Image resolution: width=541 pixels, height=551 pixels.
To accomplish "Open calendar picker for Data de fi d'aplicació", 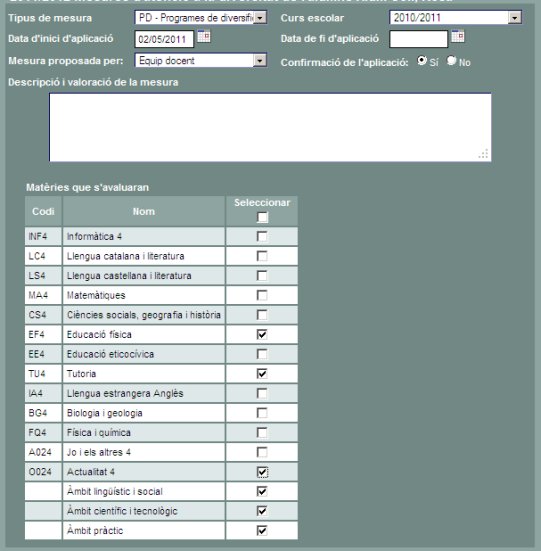I will 458,37.
